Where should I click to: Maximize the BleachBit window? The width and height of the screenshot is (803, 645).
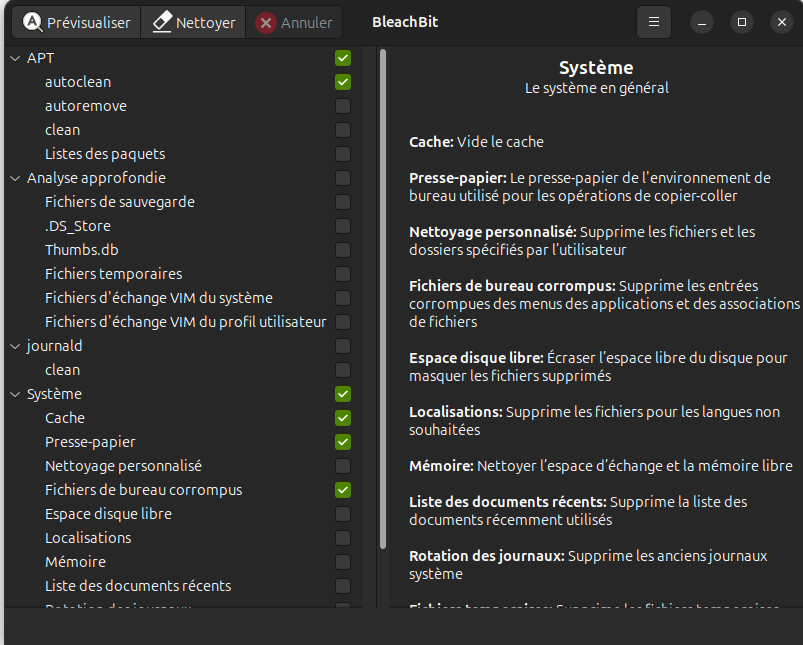click(742, 23)
